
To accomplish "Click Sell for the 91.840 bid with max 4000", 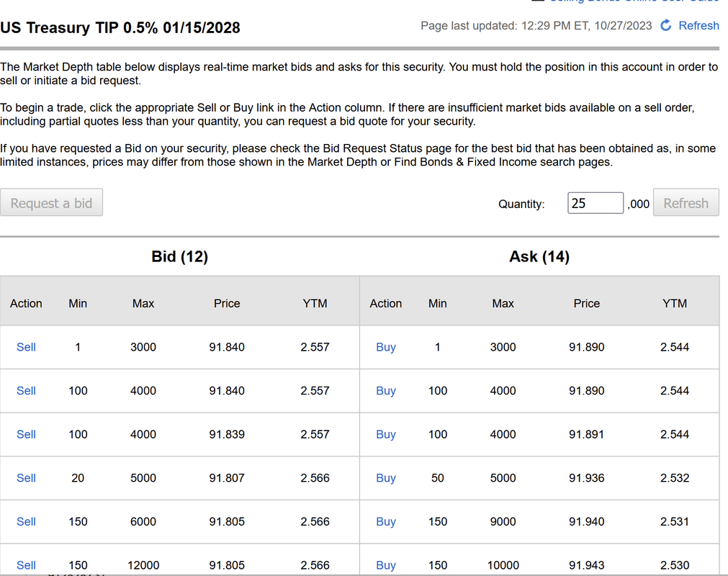I will click(x=26, y=391).
